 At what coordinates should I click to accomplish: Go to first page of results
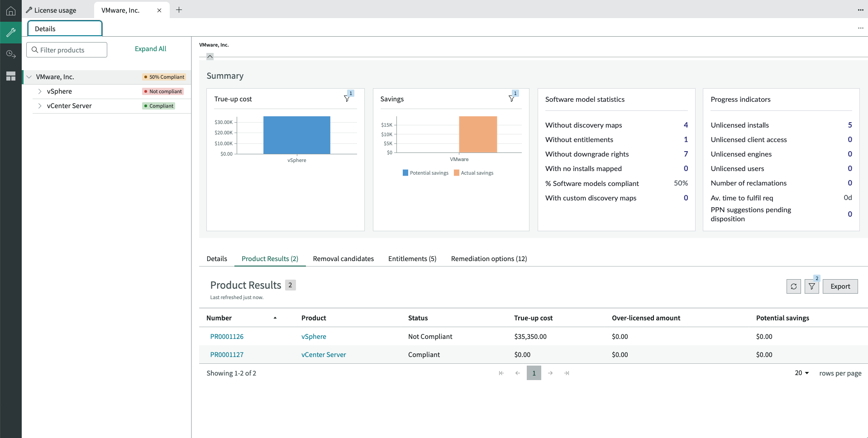(501, 373)
